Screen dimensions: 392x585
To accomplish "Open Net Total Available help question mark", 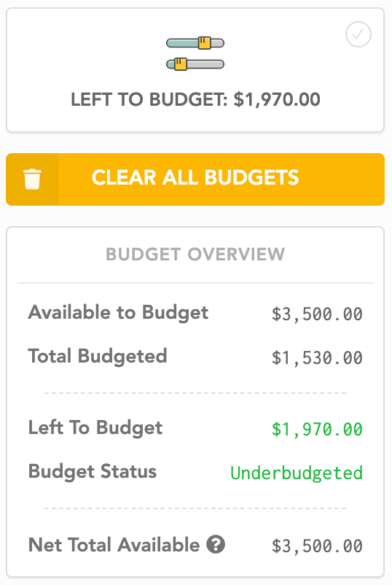I will coord(216,544).
